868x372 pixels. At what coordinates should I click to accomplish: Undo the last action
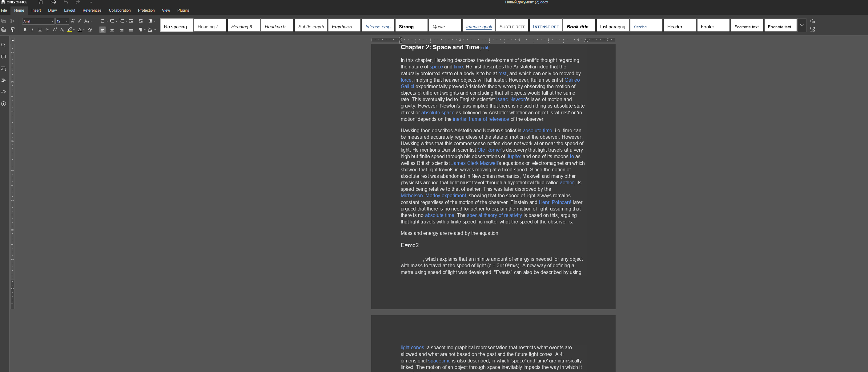[66, 2]
